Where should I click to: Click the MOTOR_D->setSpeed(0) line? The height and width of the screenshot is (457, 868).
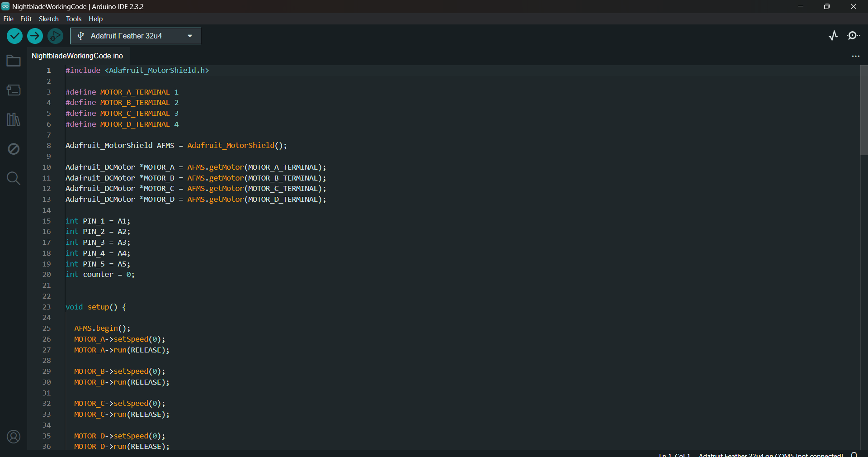click(120, 436)
